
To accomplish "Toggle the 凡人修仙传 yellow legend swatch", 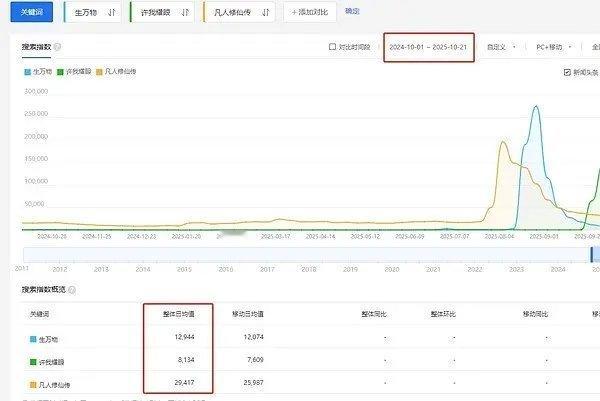I will [x=99, y=72].
